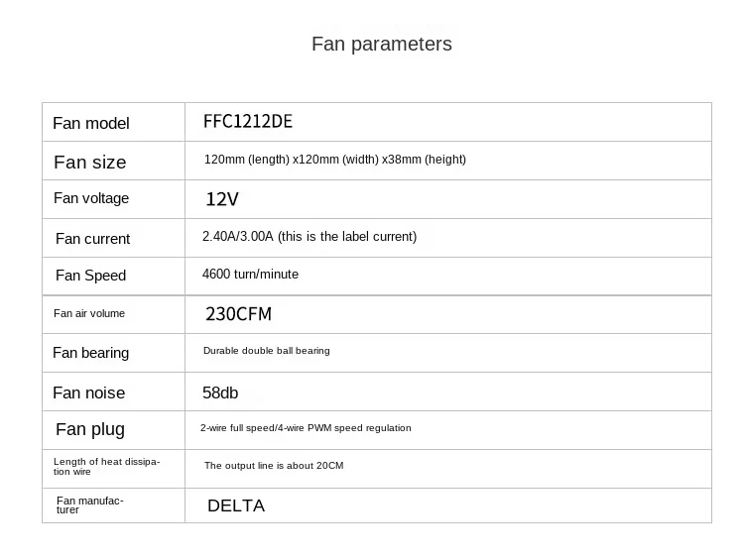Screen dimensions: 744x560
Task: Click the 4600 turn/minute value
Action: point(250,275)
